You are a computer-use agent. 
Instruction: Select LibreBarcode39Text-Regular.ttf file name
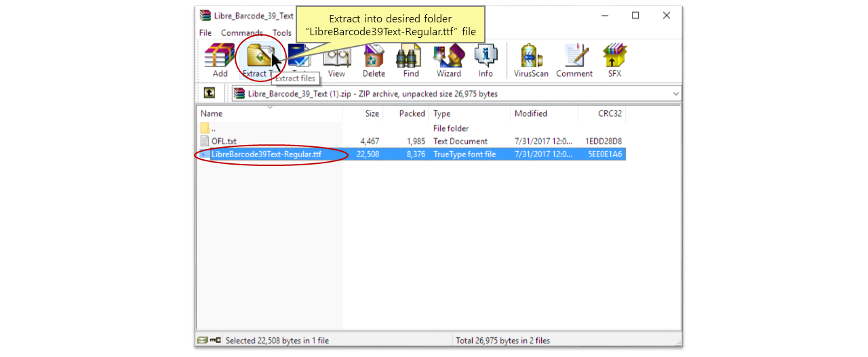click(267, 154)
